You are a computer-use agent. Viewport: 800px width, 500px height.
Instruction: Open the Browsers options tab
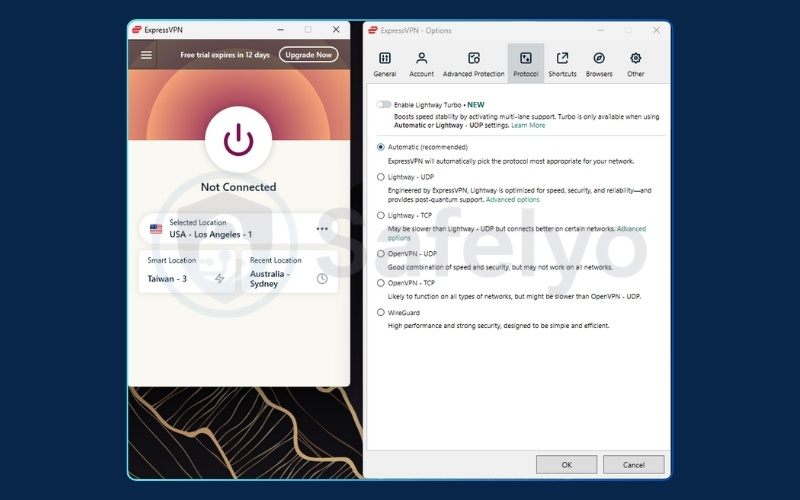pyautogui.click(x=599, y=64)
